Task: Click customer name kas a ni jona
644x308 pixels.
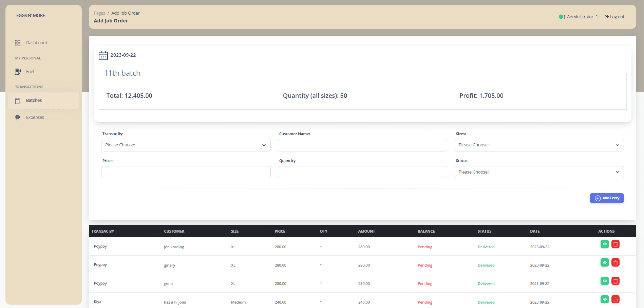Action: [175, 302]
